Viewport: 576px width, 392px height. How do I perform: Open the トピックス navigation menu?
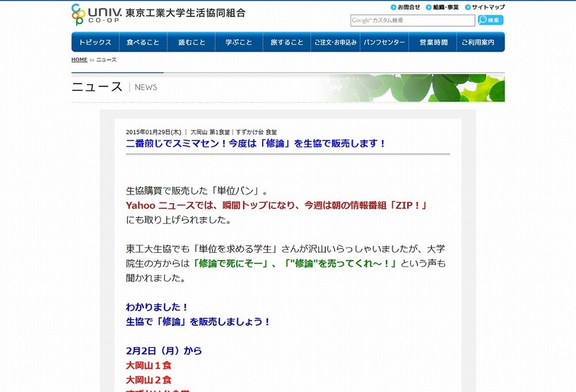click(x=94, y=41)
